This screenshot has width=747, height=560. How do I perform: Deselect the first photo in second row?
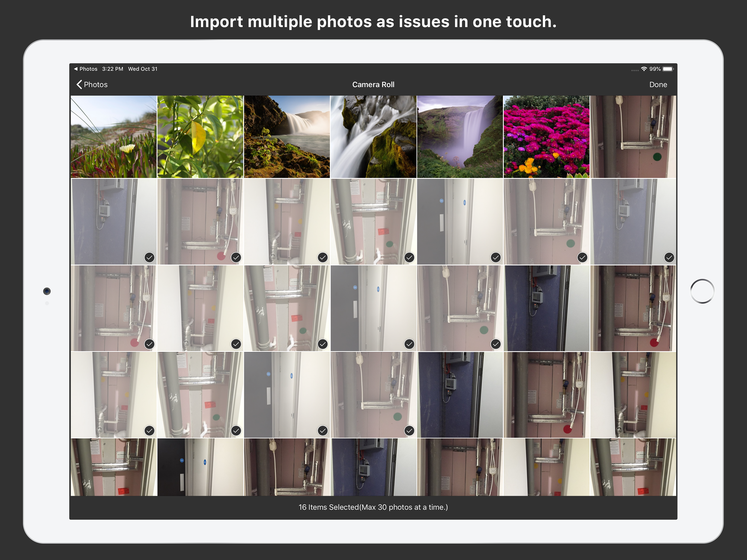[x=114, y=221]
